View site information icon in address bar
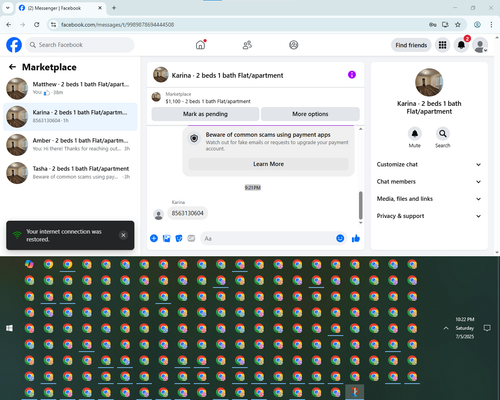 pyautogui.click(x=53, y=25)
